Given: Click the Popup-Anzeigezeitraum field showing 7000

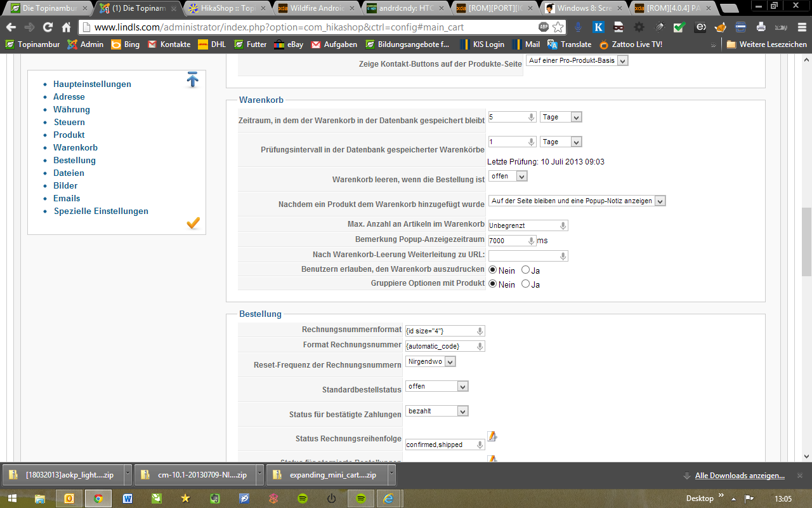Looking at the screenshot, I should click(x=512, y=241).
